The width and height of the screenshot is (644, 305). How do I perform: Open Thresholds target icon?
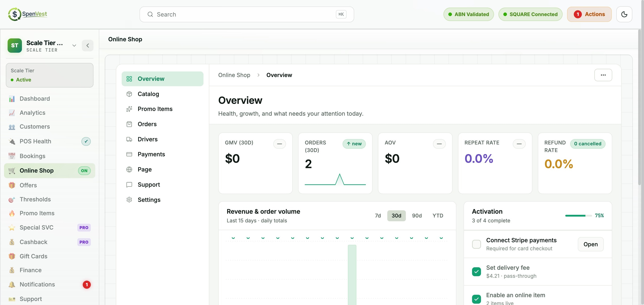point(12,199)
